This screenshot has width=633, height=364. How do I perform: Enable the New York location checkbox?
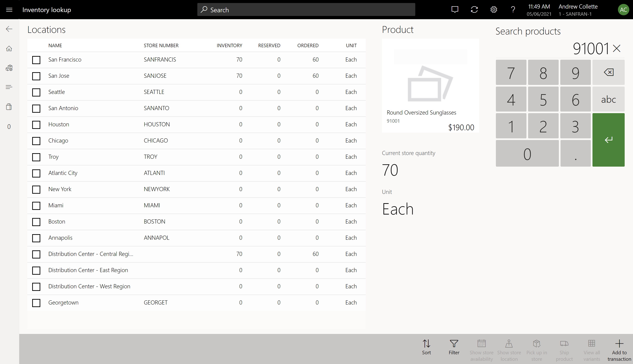coord(36,189)
